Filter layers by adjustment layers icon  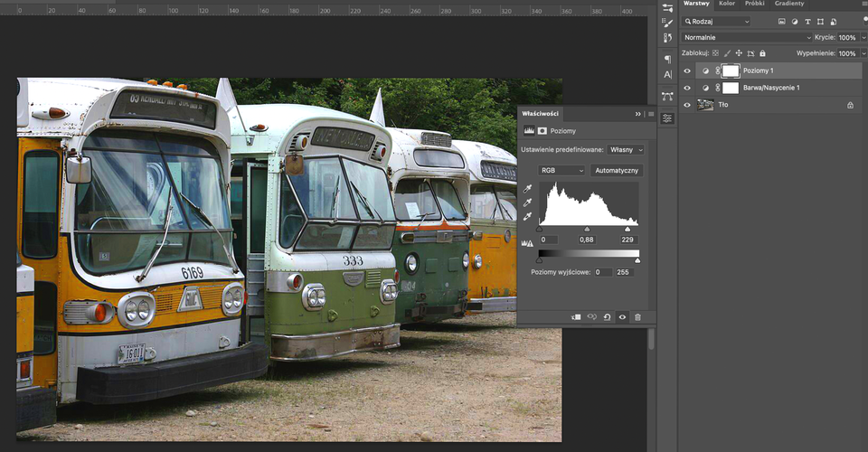tap(795, 22)
